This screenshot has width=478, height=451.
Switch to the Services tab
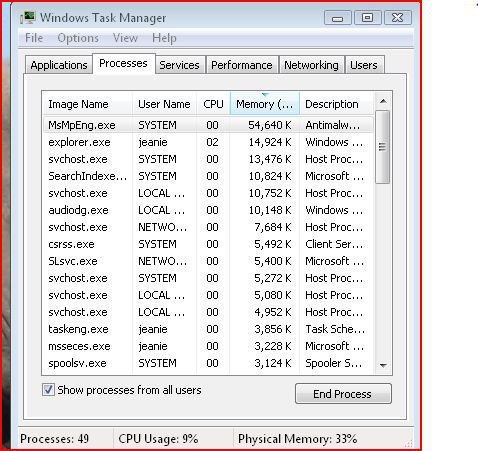179,65
